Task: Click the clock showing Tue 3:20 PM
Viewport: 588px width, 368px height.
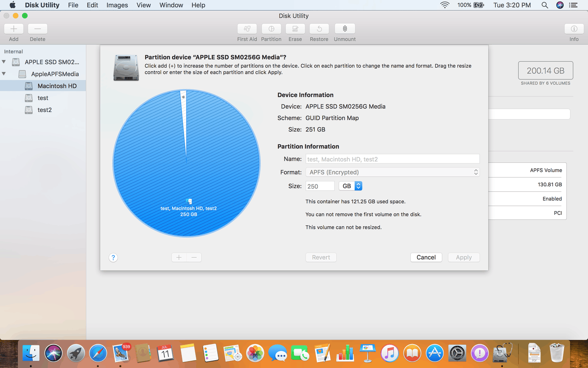Action: pyautogui.click(x=512, y=5)
